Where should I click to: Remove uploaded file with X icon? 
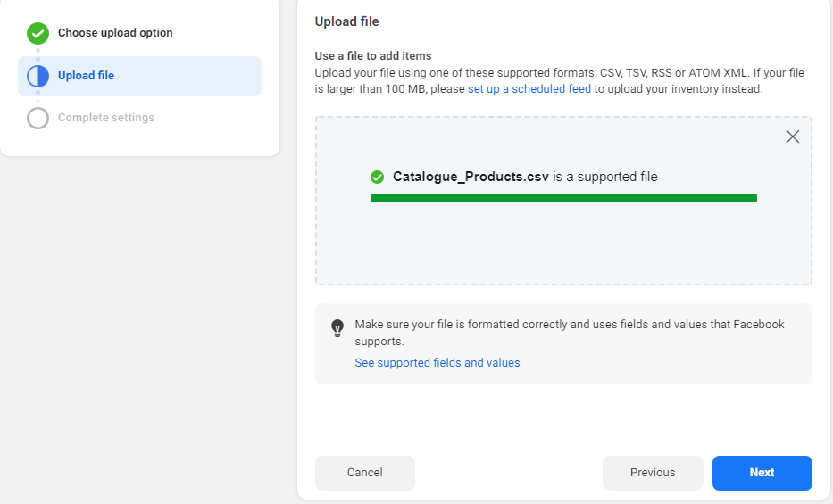click(x=792, y=136)
